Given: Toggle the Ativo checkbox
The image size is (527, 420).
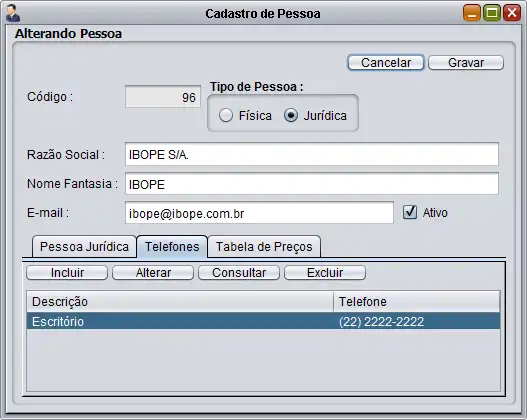Looking at the screenshot, I should pyautogui.click(x=410, y=212).
